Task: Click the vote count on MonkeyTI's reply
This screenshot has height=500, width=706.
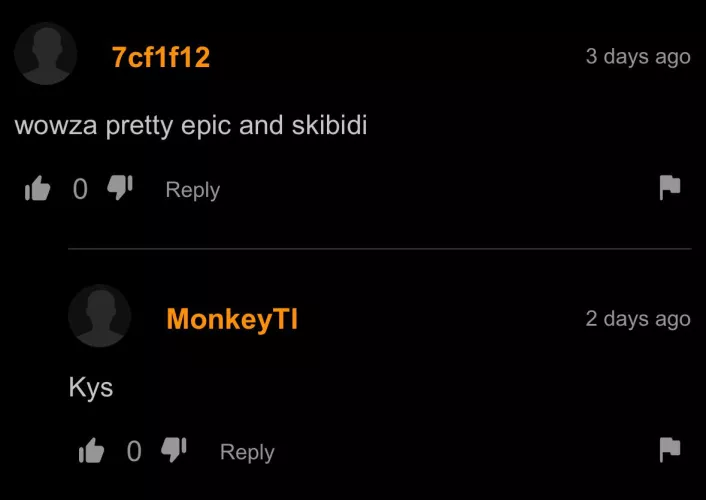Action: click(134, 451)
